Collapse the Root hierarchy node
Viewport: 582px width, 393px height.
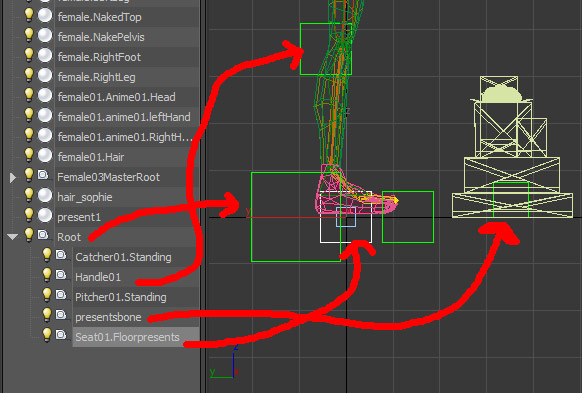pyautogui.click(x=13, y=236)
